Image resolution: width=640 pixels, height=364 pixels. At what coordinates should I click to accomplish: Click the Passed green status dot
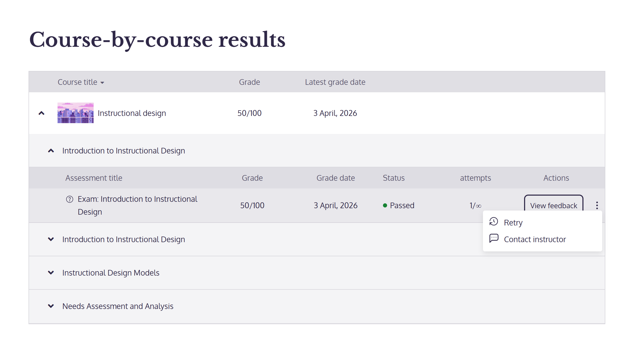385,205
